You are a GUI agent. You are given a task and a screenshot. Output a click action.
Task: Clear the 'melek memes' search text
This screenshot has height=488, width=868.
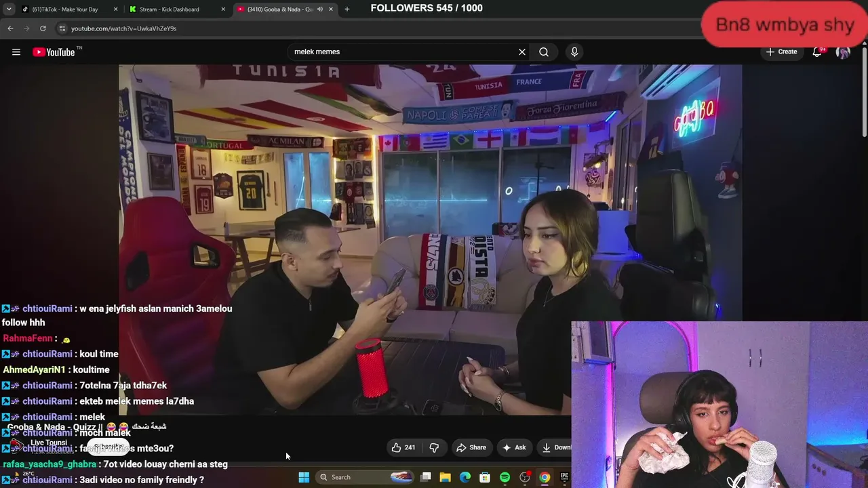point(522,52)
